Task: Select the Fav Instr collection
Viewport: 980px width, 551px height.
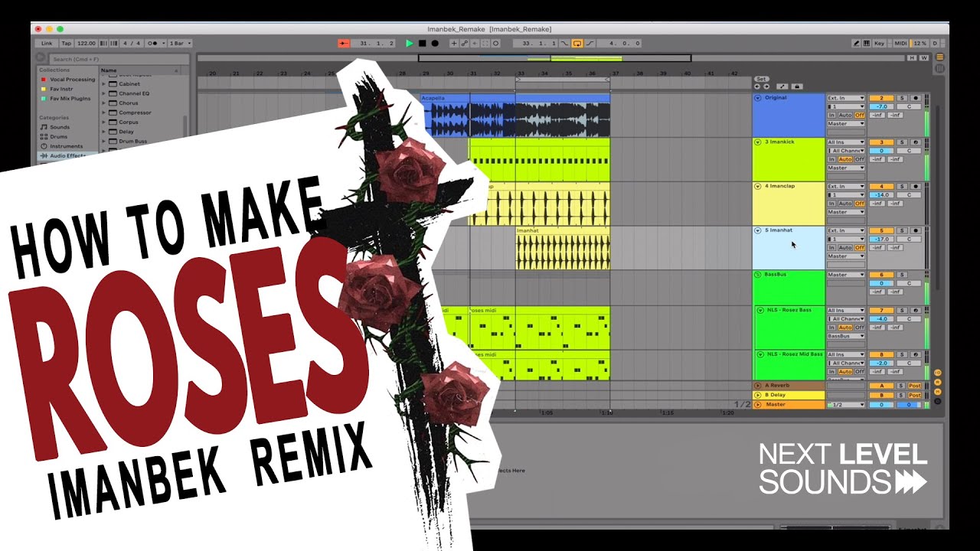Action: click(61, 89)
